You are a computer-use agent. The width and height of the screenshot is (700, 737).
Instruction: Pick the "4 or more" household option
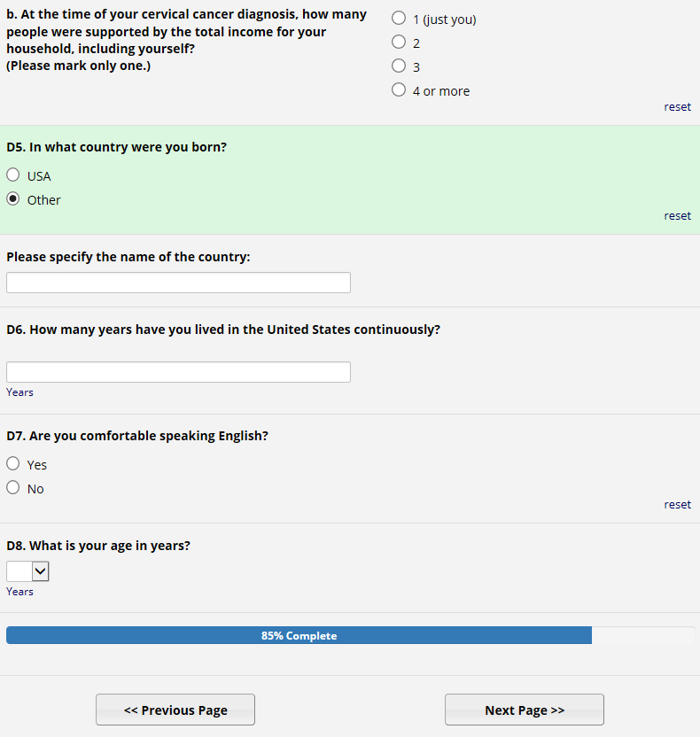tap(399, 90)
